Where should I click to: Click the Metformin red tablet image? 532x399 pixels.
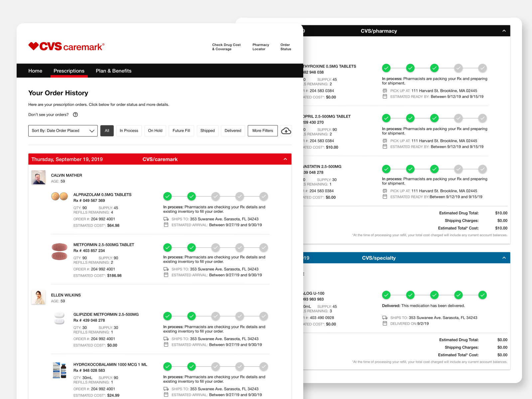click(60, 252)
